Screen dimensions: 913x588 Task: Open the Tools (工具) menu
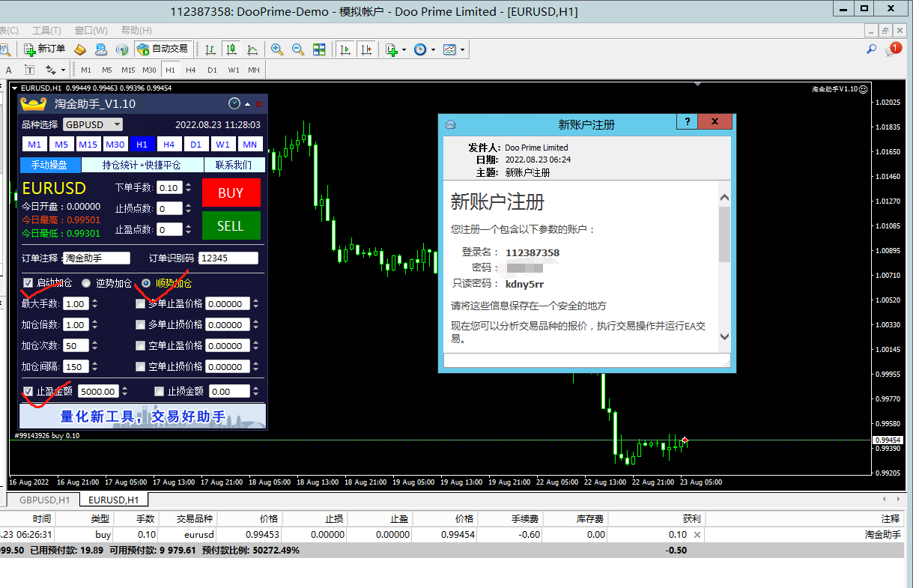46,31
